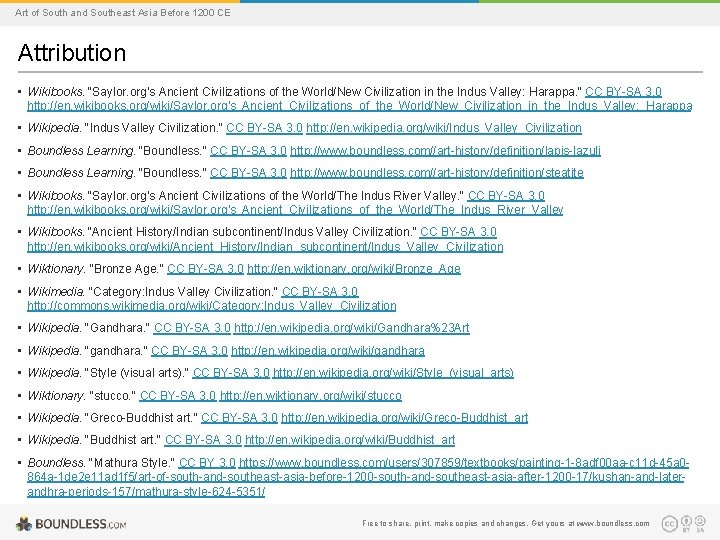Viewport: 720px width, 540px height.
Task: Open Ancient_History Indian_subcontinent wikibooks URL
Action: click(x=265, y=247)
